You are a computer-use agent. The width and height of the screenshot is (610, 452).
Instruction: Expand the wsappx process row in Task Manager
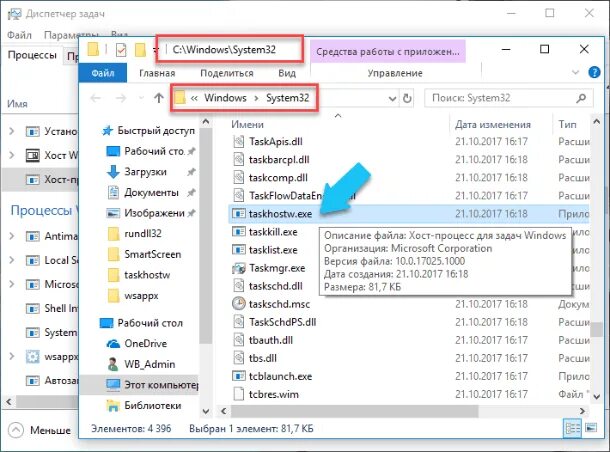point(11,356)
